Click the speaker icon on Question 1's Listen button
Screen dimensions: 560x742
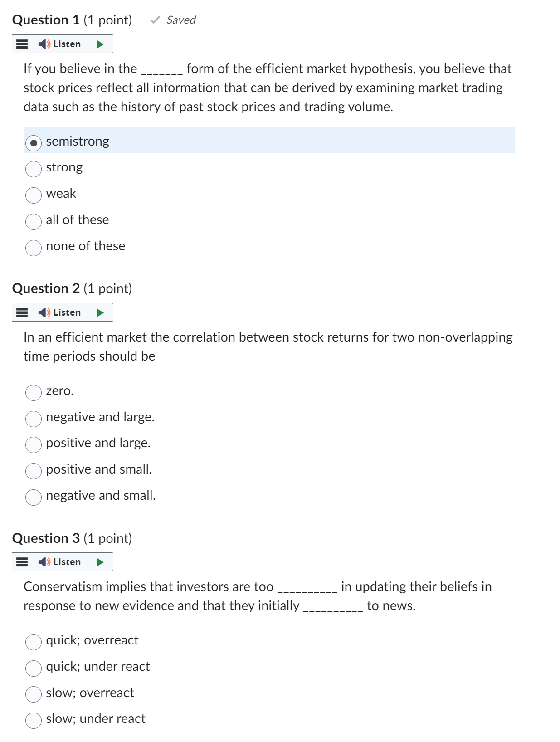click(x=43, y=44)
